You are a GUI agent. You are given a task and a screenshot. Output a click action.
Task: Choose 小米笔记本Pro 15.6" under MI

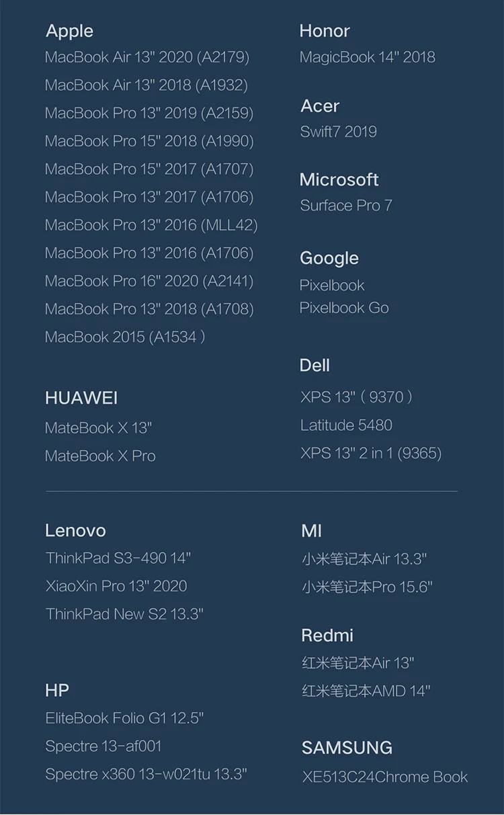coord(367,587)
